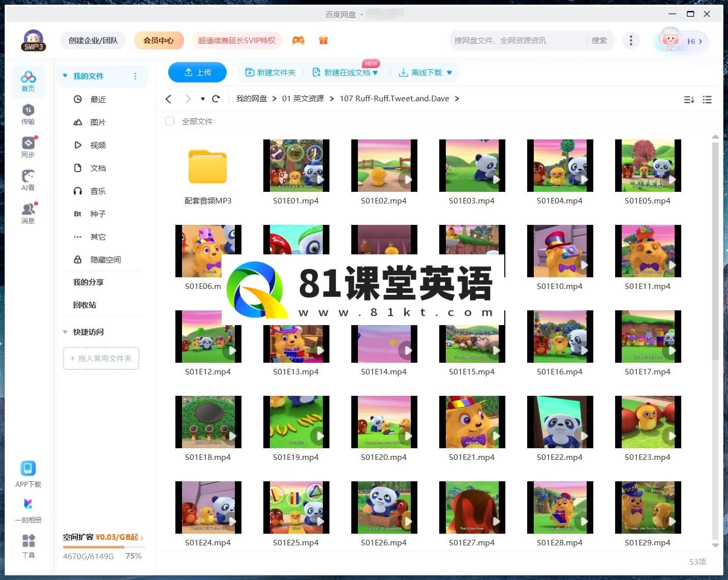Open 回收站 recycle bin
The width and height of the screenshot is (728, 580).
click(x=84, y=305)
